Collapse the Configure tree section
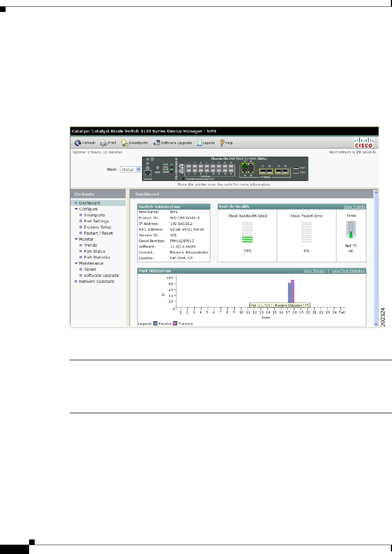This screenshot has height=554, width=392. coord(76,209)
